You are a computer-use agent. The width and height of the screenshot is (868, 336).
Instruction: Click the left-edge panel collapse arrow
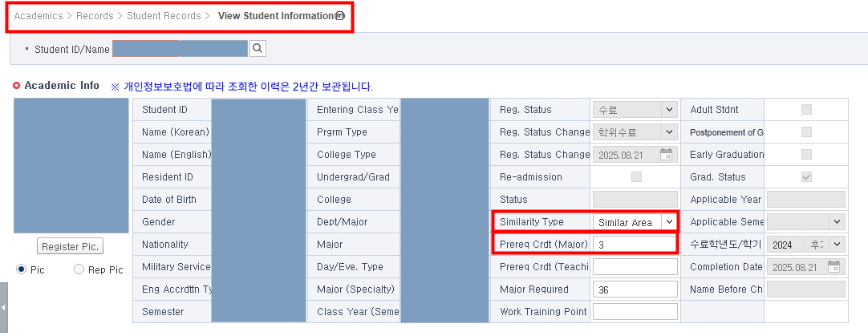3,307
